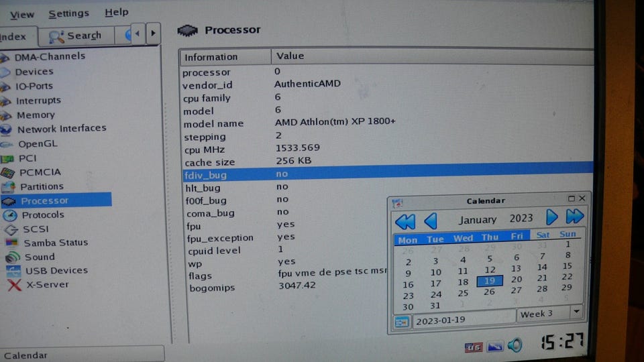Click the Processor chip icon in sidebar
Viewport: 644px width, 362px height.
[x=10, y=201]
